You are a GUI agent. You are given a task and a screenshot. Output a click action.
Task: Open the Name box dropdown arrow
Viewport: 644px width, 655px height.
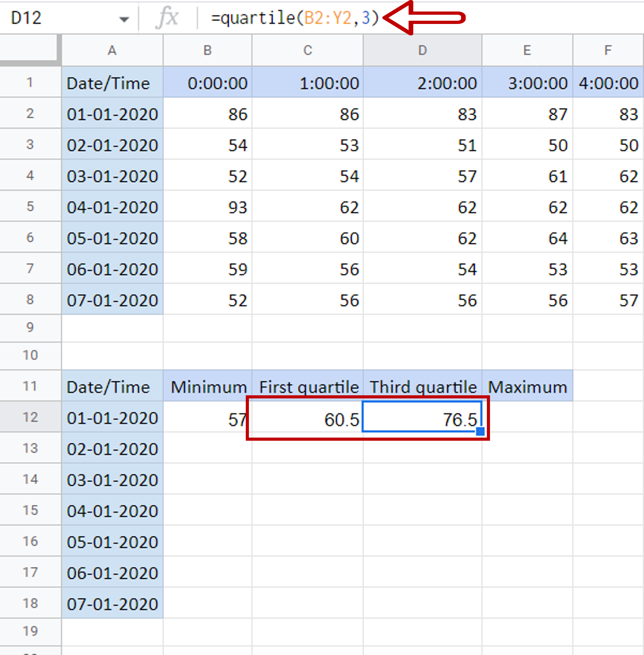pyautogui.click(x=124, y=19)
